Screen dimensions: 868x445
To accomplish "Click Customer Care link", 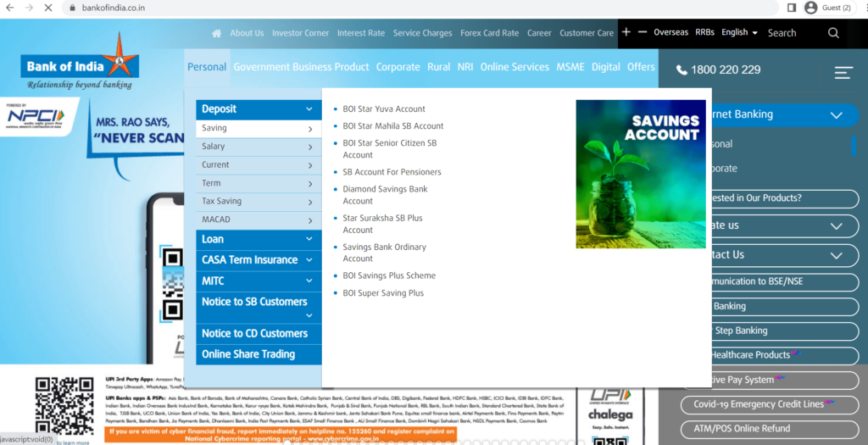I will click(x=587, y=33).
